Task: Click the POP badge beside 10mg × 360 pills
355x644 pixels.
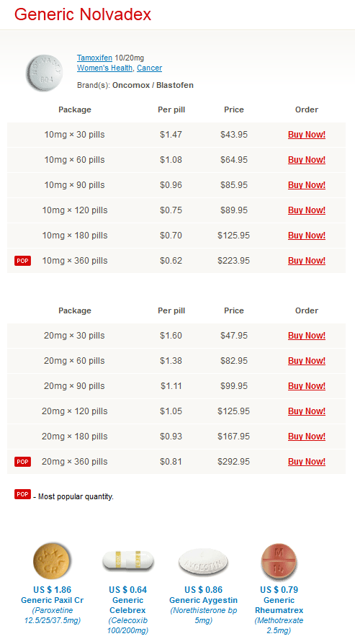Action: (22, 261)
